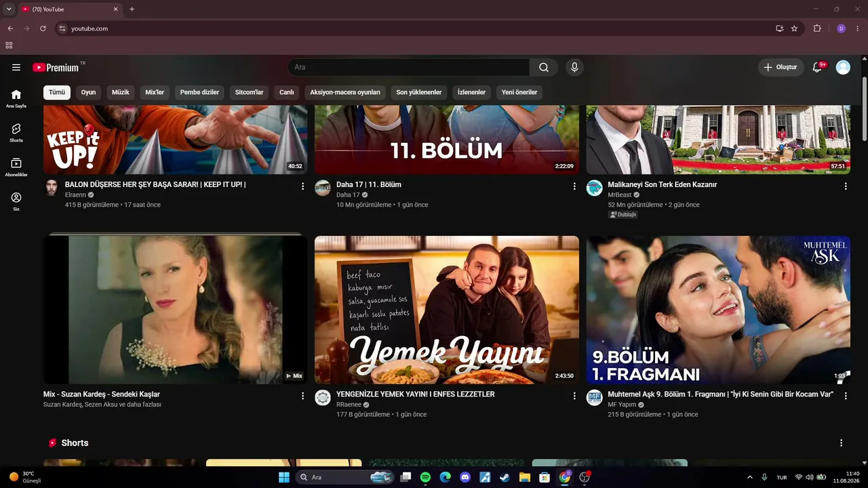Open options for Daha 17 11. Bölüm video
The height and width of the screenshot is (488, 868).
click(x=574, y=186)
